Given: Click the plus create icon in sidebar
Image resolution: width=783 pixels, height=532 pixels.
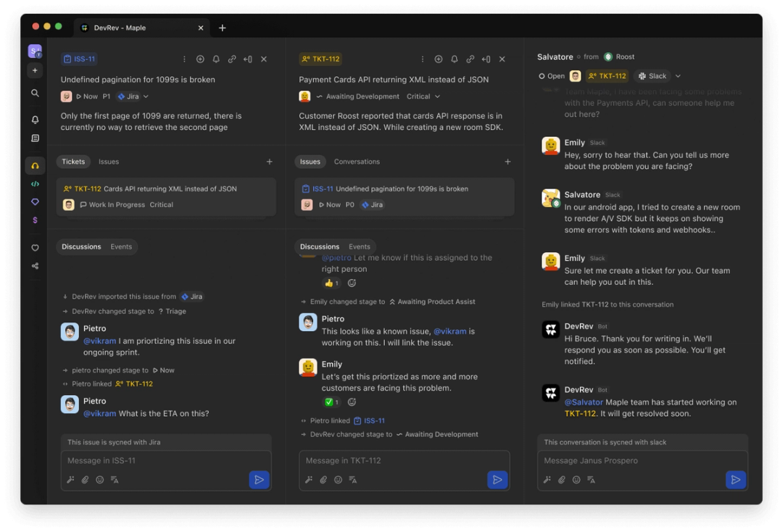Looking at the screenshot, I should (x=35, y=70).
